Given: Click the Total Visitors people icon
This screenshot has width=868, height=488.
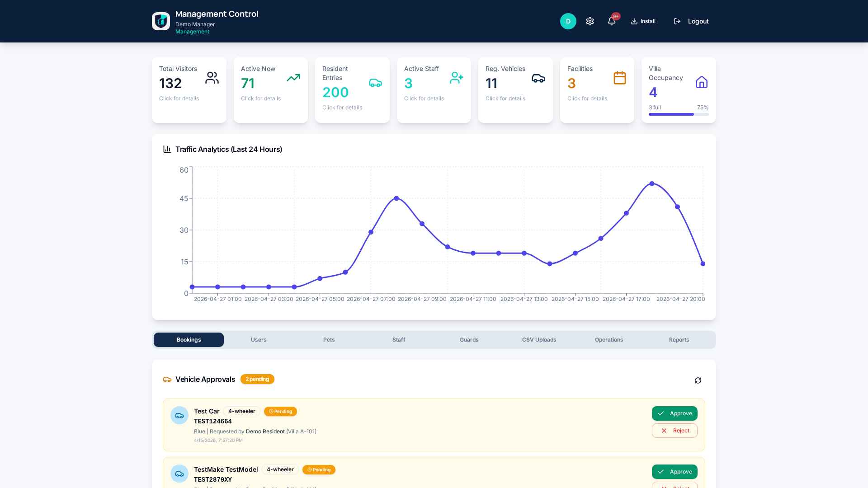Looking at the screenshot, I should tap(212, 78).
